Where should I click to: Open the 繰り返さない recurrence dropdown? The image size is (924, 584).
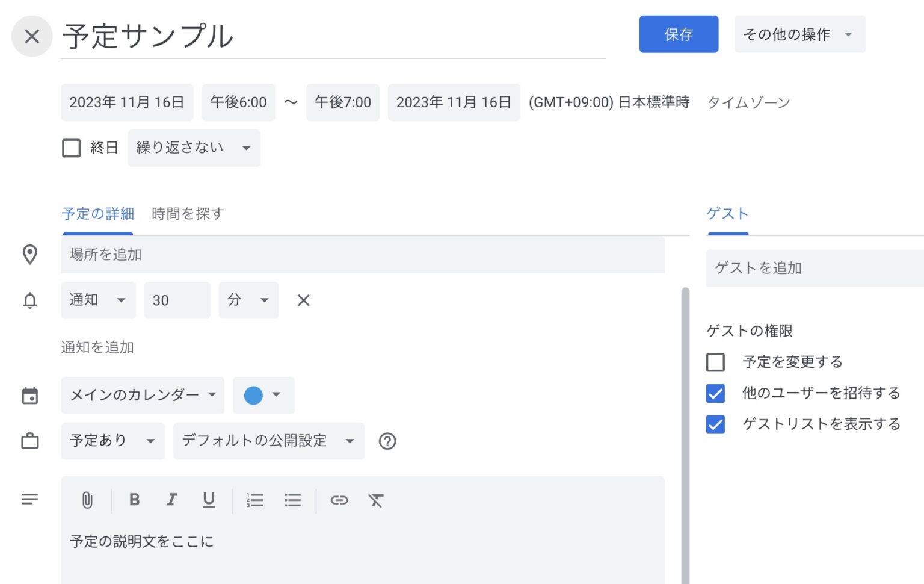194,148
